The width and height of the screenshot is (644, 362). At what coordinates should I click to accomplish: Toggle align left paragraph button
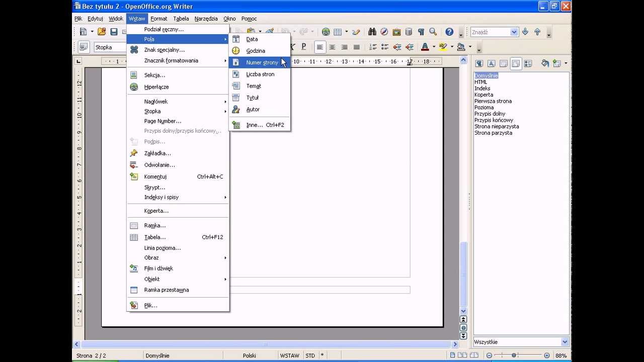[320, 47]
